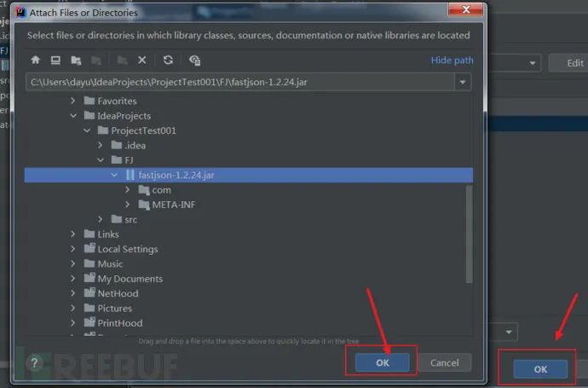Click Cancel in Attach Files dialog
Screen dimensions: 588x388
(x=444, y=362)
